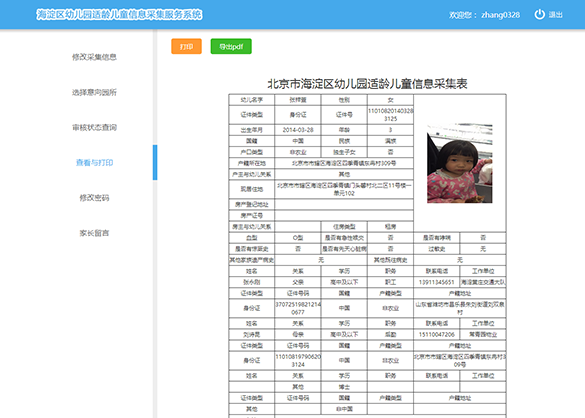Click the 独生子女 label cell
Screen dimensions: 585x418
pyautogui.click(x=344, y=152)
